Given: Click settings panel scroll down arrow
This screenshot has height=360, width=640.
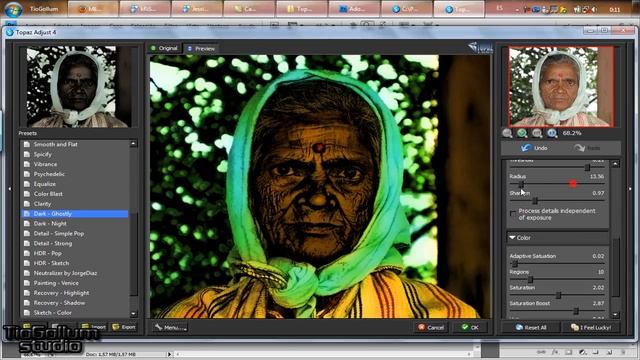Looking at the screenshot, I should 616,315.
